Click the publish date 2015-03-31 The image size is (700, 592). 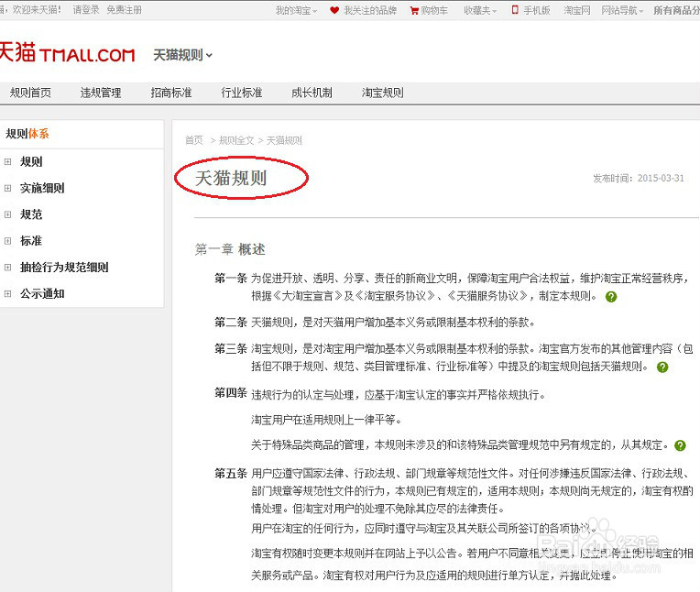coord(661,178)
